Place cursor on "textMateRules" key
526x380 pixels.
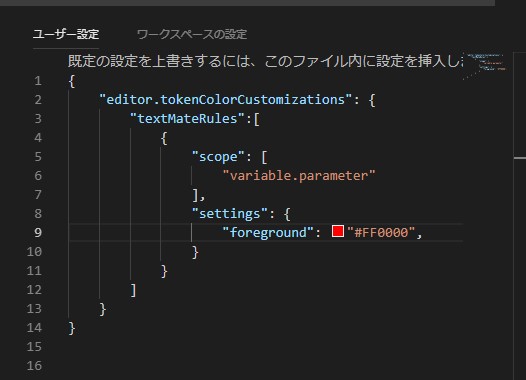(x=187, y=119)
